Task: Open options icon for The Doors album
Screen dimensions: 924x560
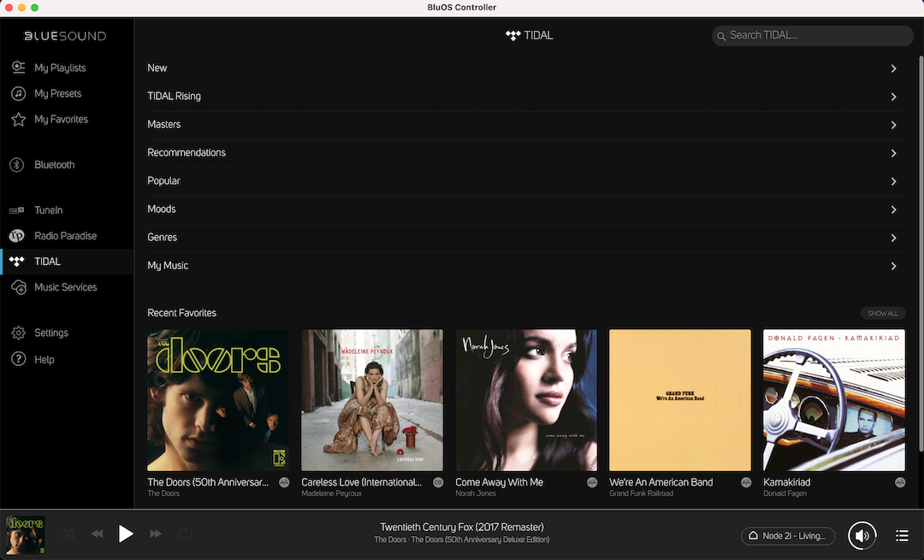Action: tap(284, 482)
